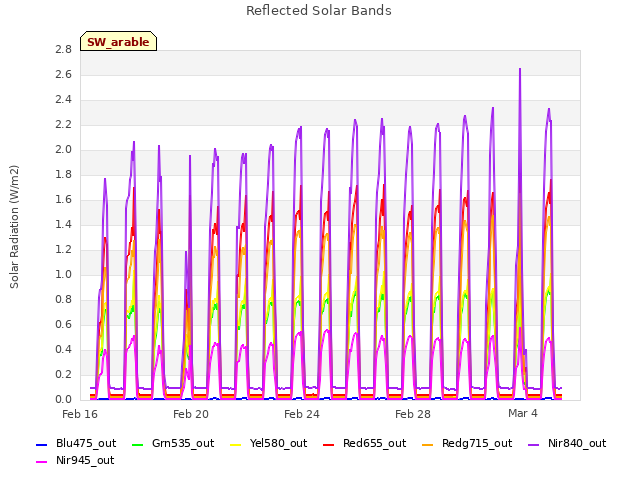This screenshot has width=640, height=480.
Task: Click the tallest Nir840 spike near Mar 4
Action: pos(520,69)
